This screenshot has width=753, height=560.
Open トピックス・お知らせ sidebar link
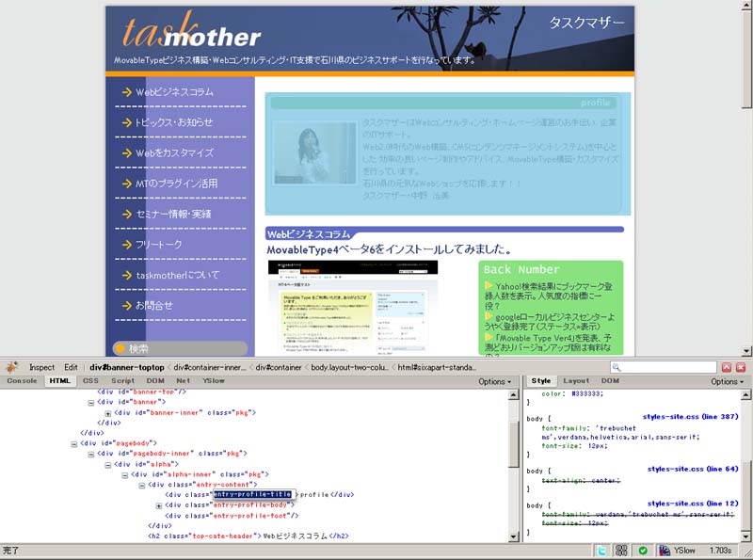173,122
